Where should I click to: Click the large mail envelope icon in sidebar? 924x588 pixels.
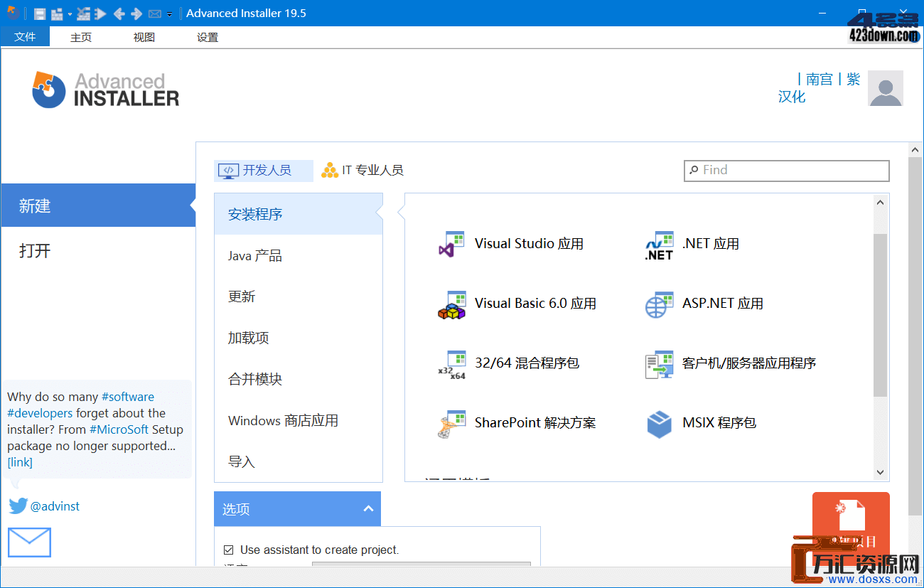(x=29, y=542)
